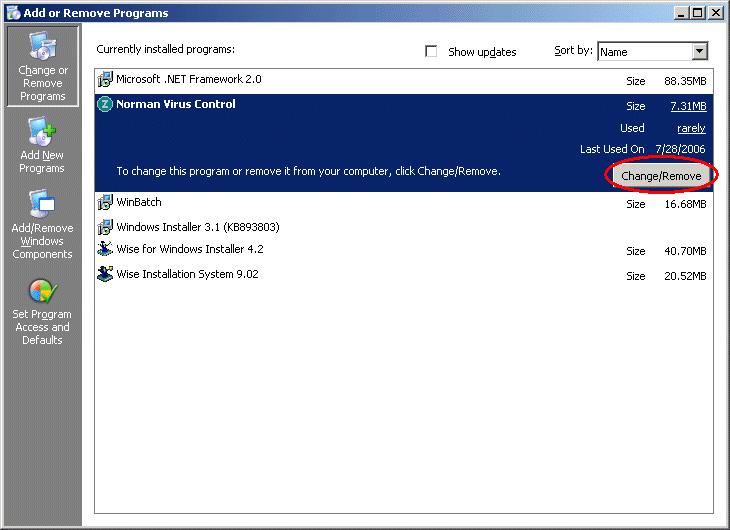
Task: Click the 16.68MB size value
Action: click(x=685, y=204)
